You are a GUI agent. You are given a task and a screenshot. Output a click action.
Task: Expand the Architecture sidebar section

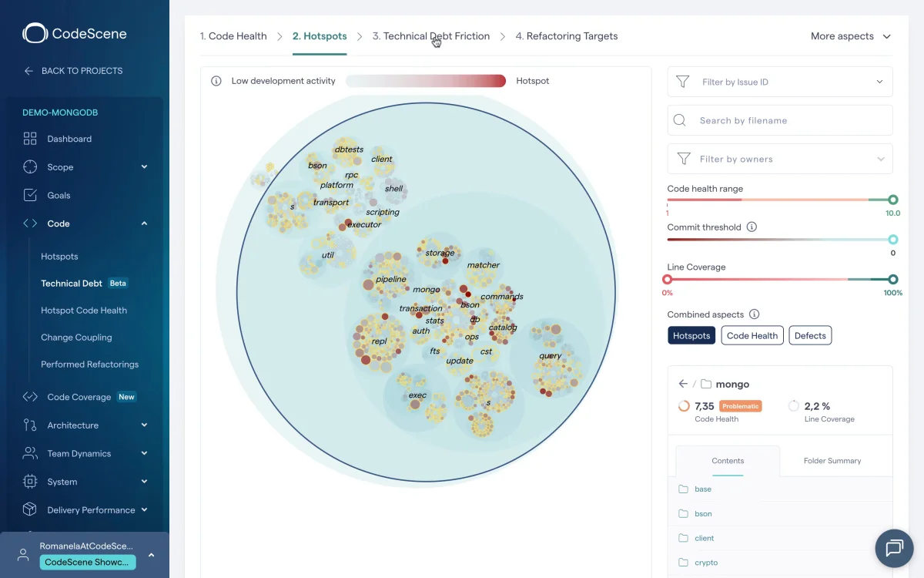[x=144, y=425]
